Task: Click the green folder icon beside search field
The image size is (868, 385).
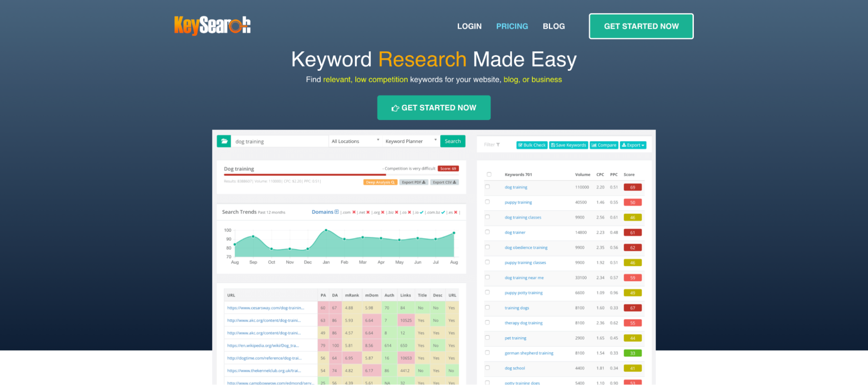Action: click(224, 141)
